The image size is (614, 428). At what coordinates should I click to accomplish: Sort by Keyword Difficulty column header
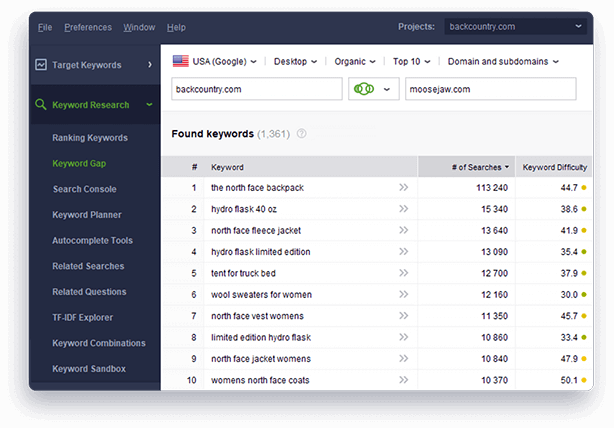[x=554, y=167]
